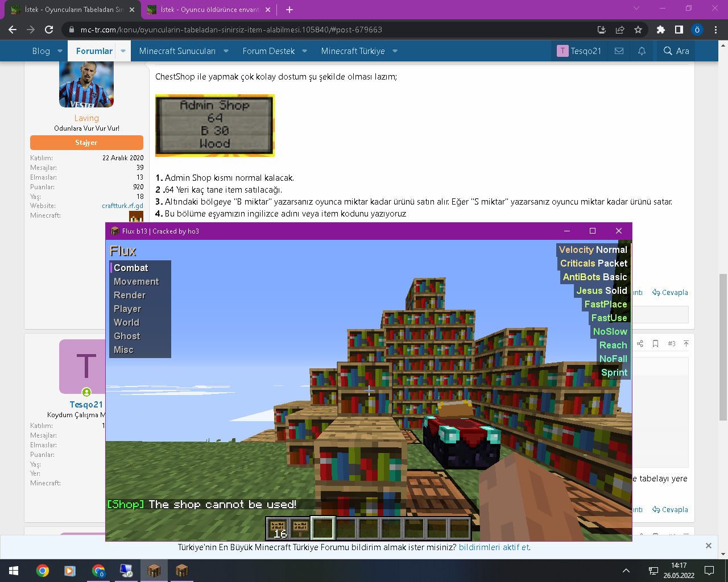The height and width of the screenshot is (582, 728).
Task: Open the Windows notification center icon
Action: point(709,571)
